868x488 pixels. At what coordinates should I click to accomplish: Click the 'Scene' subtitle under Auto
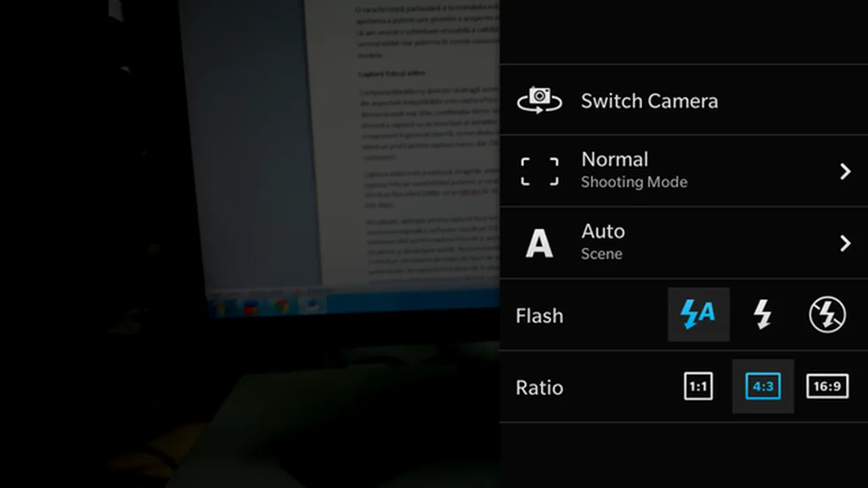[x=601, y=254]
